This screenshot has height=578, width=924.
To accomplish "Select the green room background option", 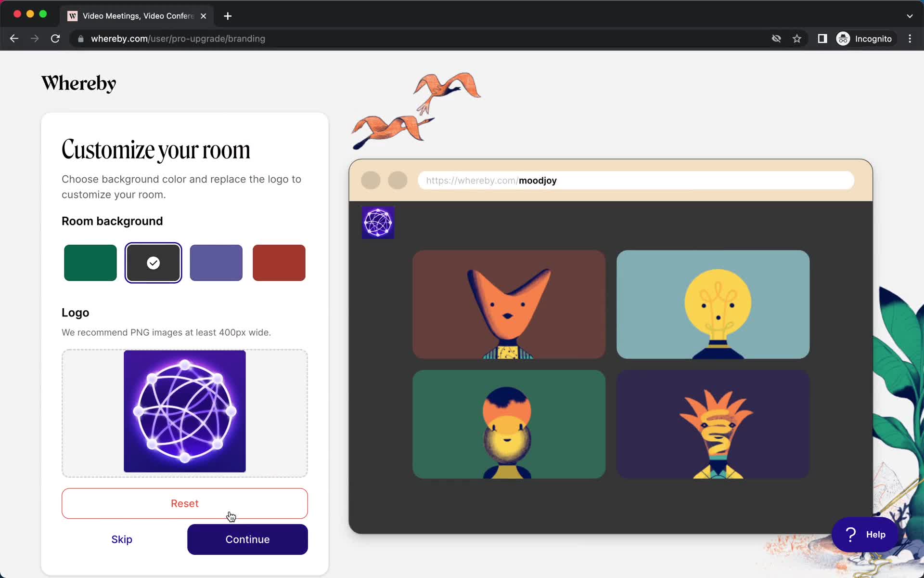I will click(90, 263).
